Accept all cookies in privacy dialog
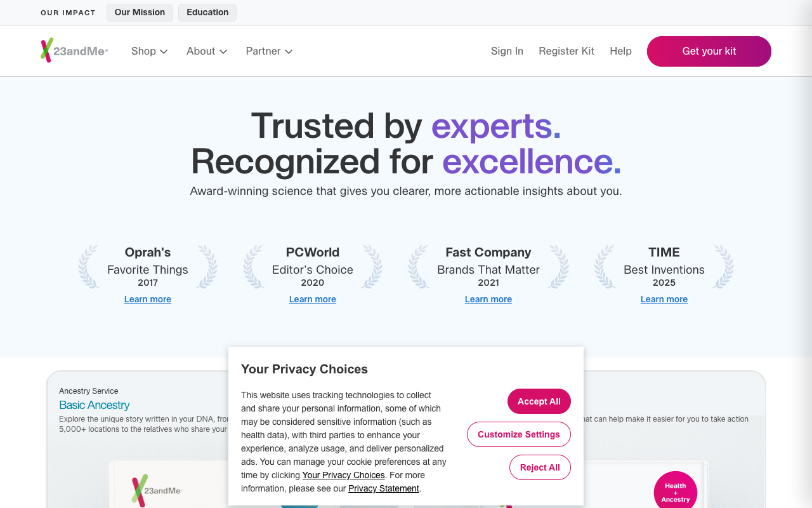 (x=539, y=401)
